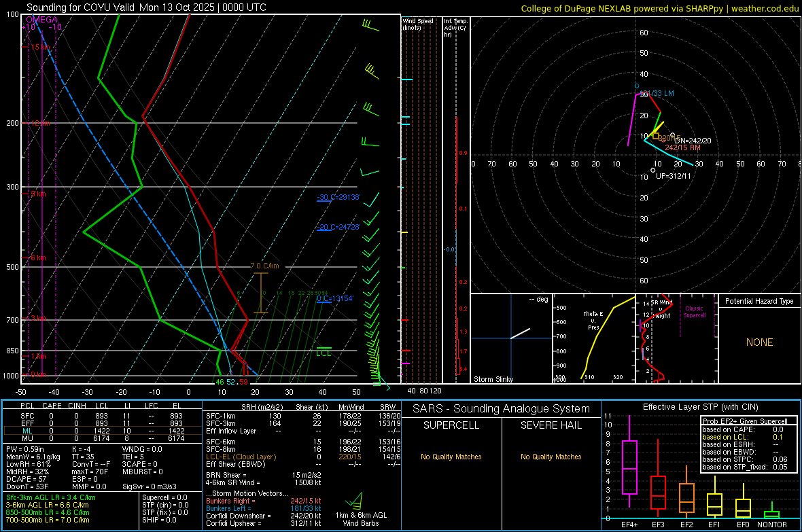Click the DN=242/20 hodograph label
Image resolution: width=802 pixels, height=532 pixels.
click(x=693, y=141)
